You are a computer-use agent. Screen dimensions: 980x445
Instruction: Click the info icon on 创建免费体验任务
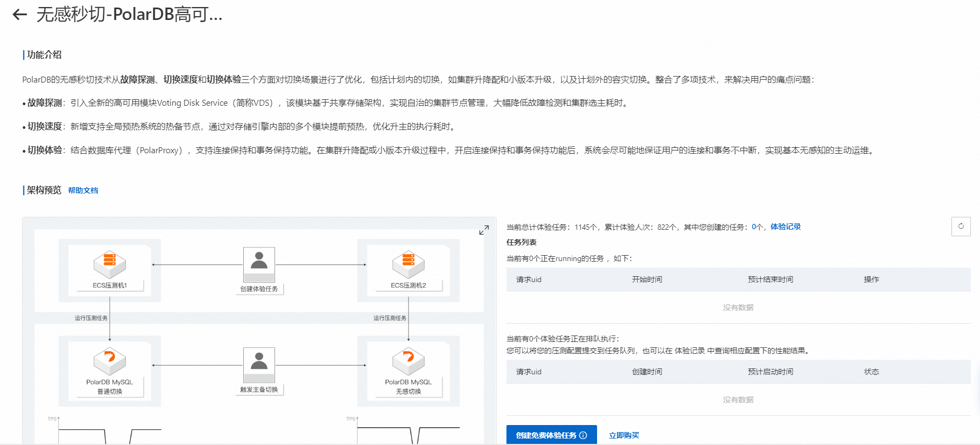pyautogui.click(x=583, y=435)
